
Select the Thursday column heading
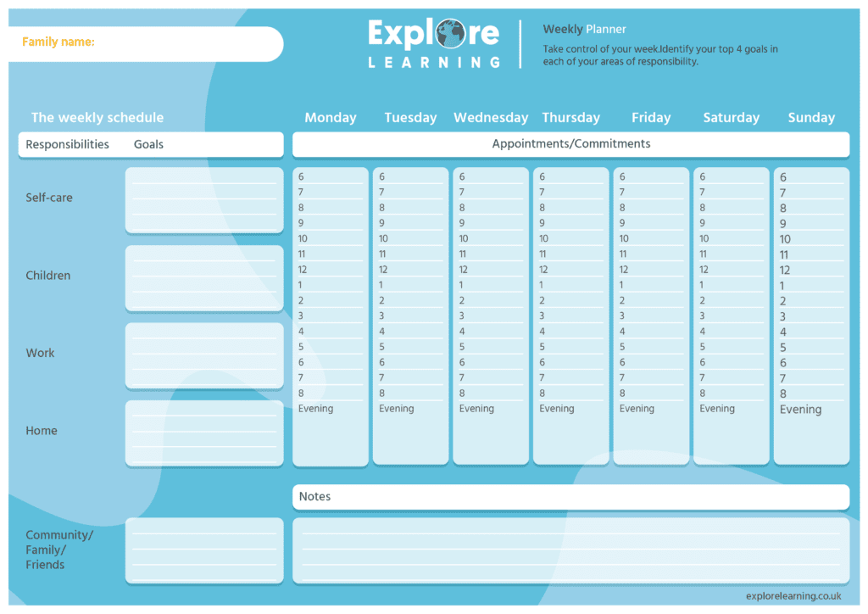click(x=570, y=117)
